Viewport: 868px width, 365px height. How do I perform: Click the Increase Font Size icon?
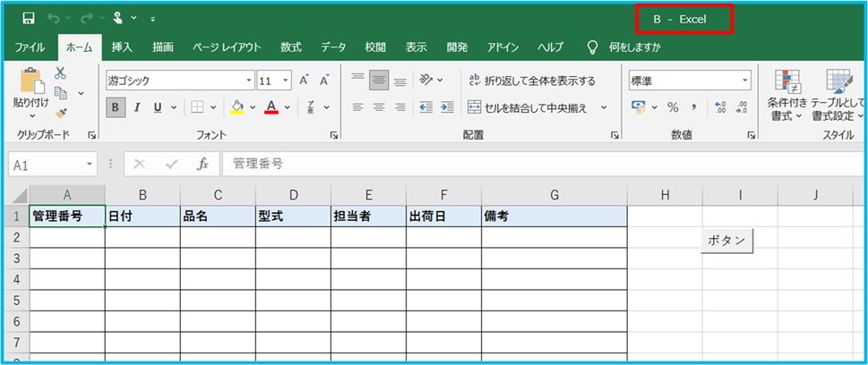(305, 81)
